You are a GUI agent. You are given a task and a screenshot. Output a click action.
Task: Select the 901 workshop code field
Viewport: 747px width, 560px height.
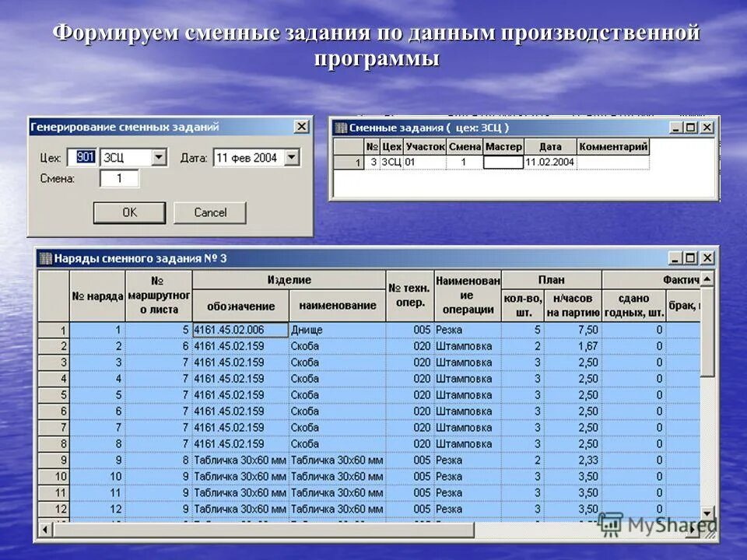(83, 156)
